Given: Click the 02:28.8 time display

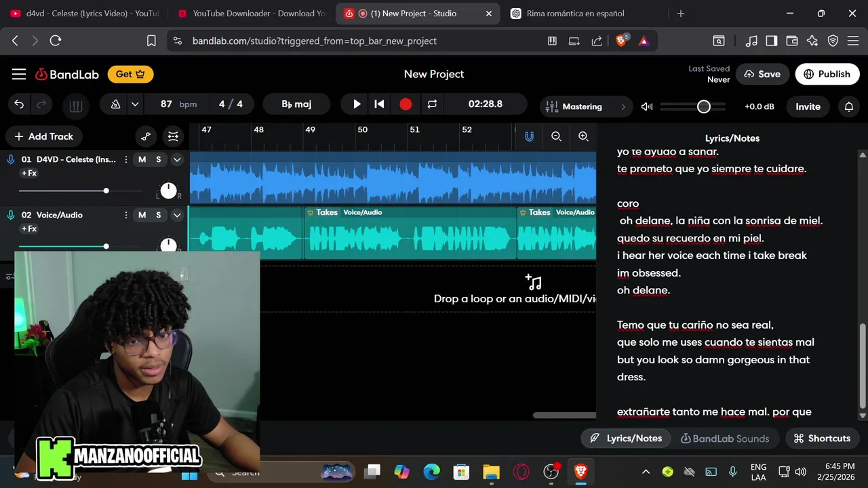Looking at the screenshot, I should (x=486, y=104).
